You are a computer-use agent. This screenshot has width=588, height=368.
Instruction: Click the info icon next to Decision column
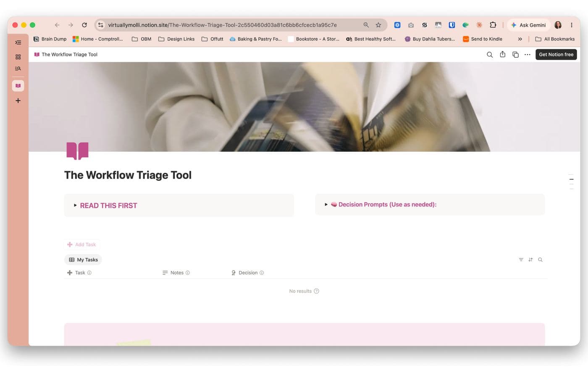click(x=262, y=273)
